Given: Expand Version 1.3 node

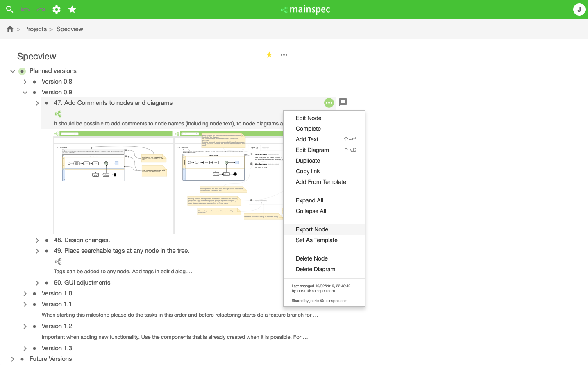Looking at the screenshot, I should 25,349.
